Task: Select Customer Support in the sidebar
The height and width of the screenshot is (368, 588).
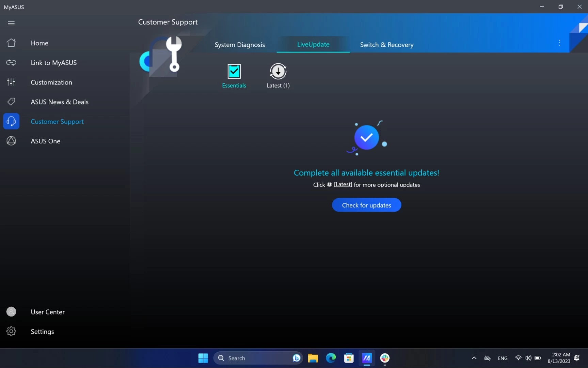Action: [x=57, y=121]
